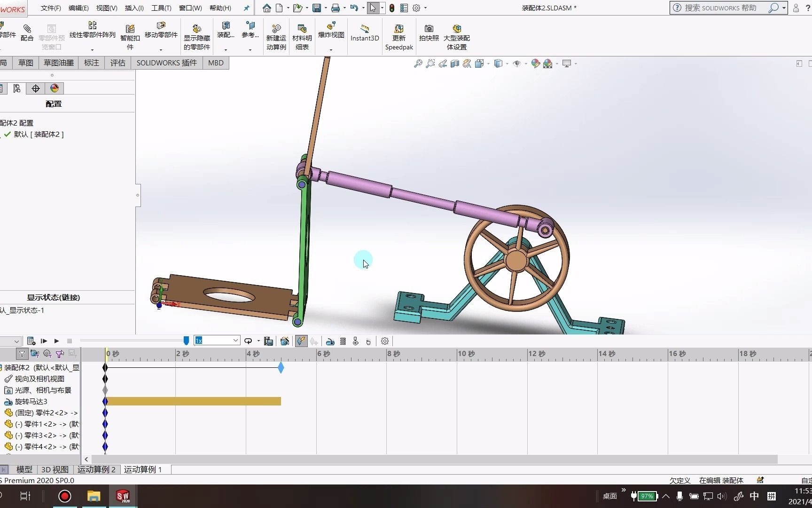The height and width of the screenshot is (508, 812).
Task: Select the diamond keyframe near 4 seconds
Action: click(x=281, y=368)
